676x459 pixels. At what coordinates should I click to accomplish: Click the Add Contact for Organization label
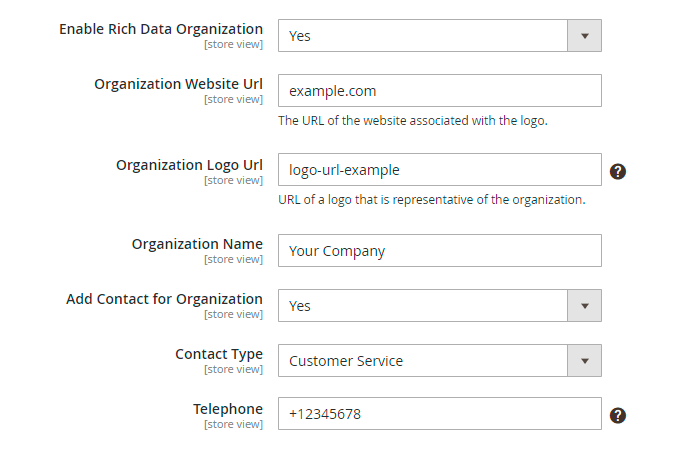click(x=164, y=299)
